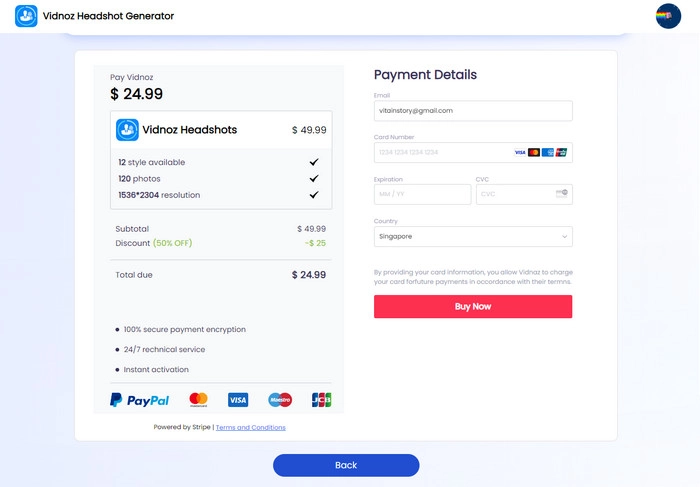Select the Expiration MM / YY field

[422, 194]
